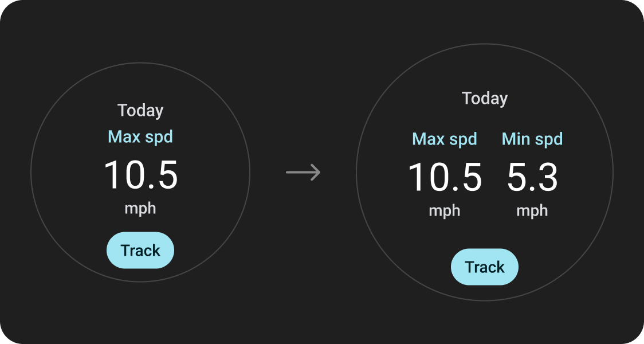Click the right watch face circular outline
644x344 pixels.
coord(356,172)
